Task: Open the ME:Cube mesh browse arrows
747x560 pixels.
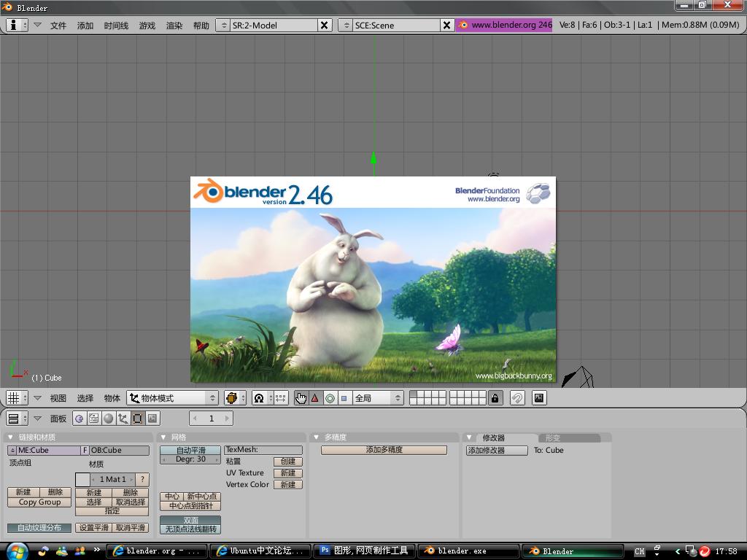Action: point(12,450)
